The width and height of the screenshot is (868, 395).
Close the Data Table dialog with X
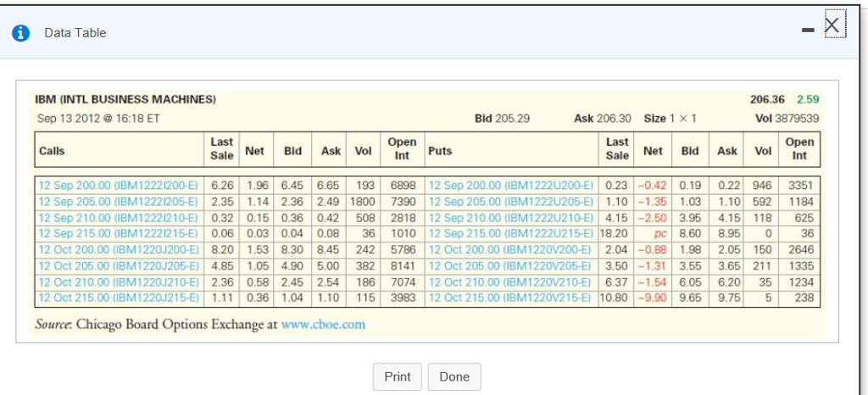pos(832,25)
